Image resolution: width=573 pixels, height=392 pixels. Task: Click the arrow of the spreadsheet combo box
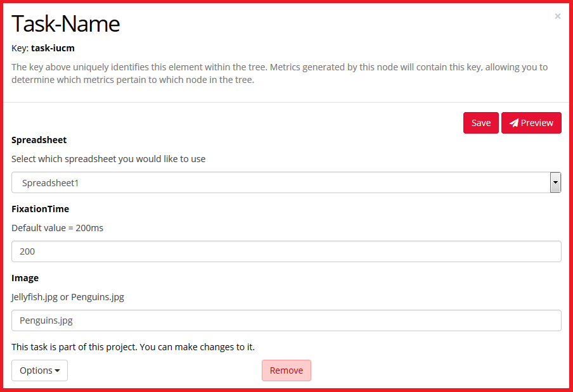555,183
